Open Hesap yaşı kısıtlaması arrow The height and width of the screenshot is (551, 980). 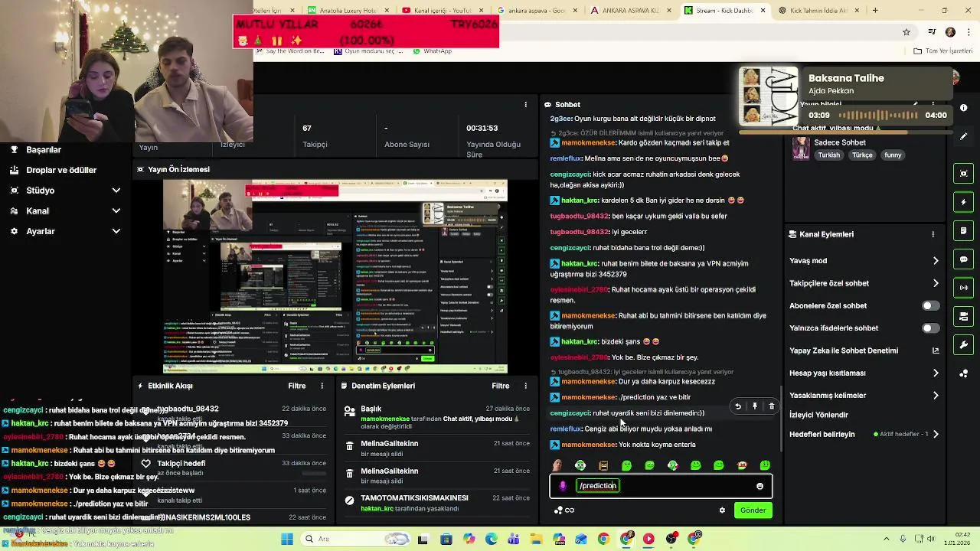tap(936, 373)
